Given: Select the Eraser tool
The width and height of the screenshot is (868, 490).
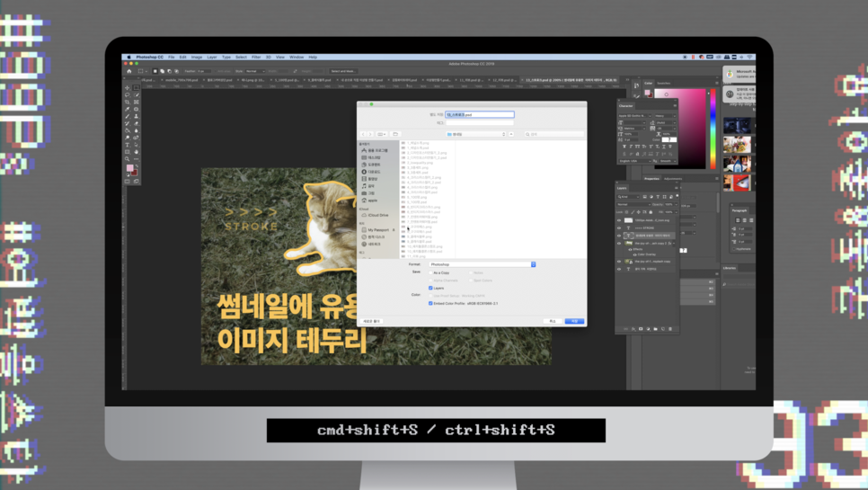Looking at the screenshot, I should [136, 123].
